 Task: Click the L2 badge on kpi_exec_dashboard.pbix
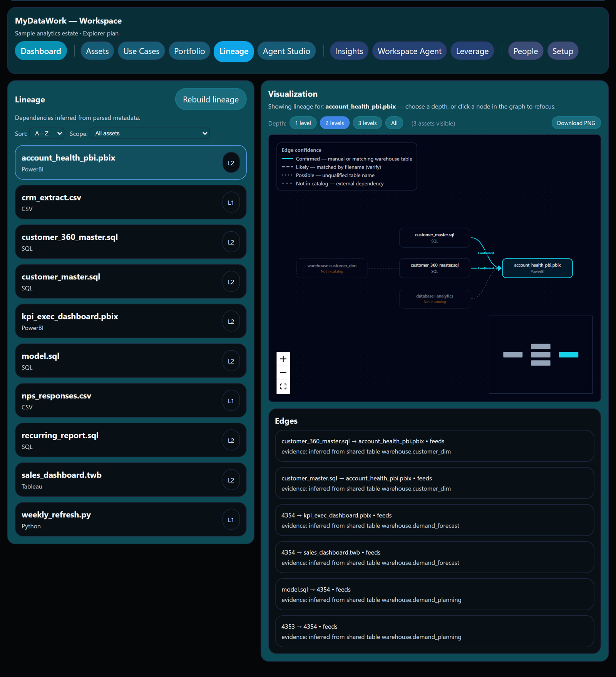(231, 321)
